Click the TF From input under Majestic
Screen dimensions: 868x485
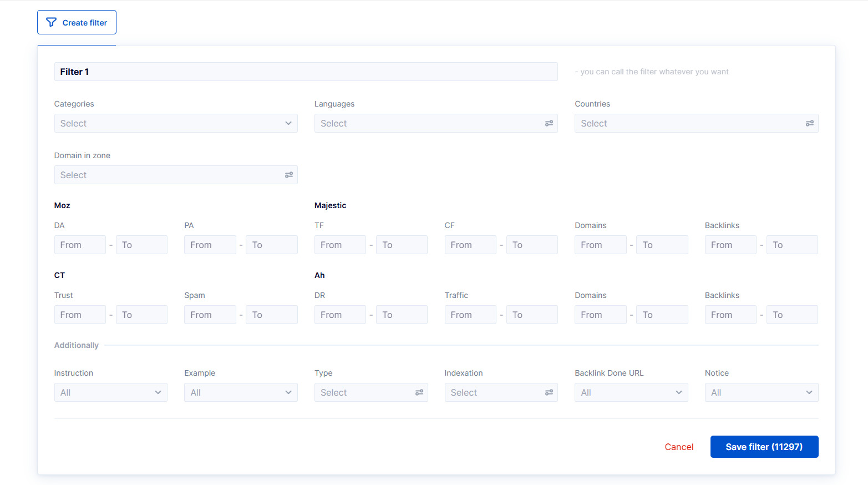340,245
